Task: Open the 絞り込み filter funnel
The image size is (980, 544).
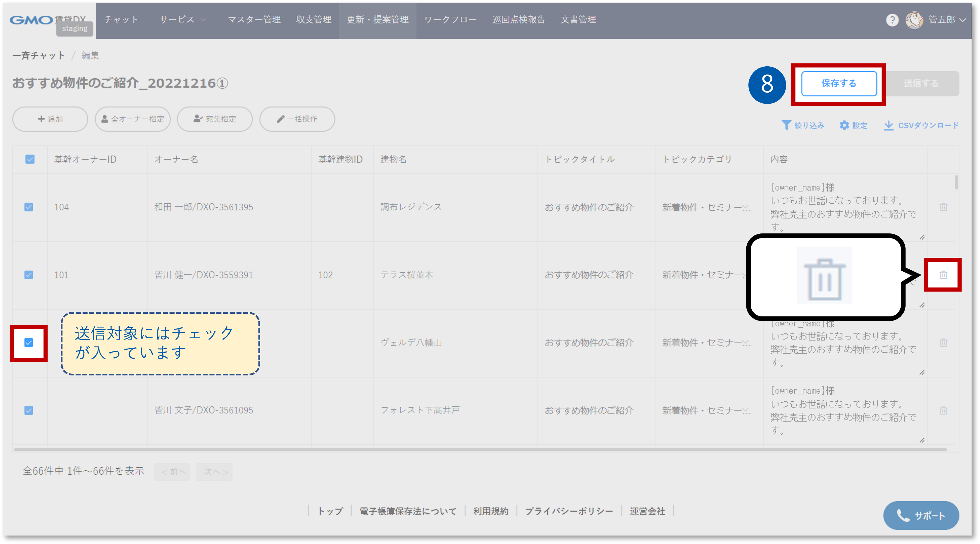Action: [803, 125]
